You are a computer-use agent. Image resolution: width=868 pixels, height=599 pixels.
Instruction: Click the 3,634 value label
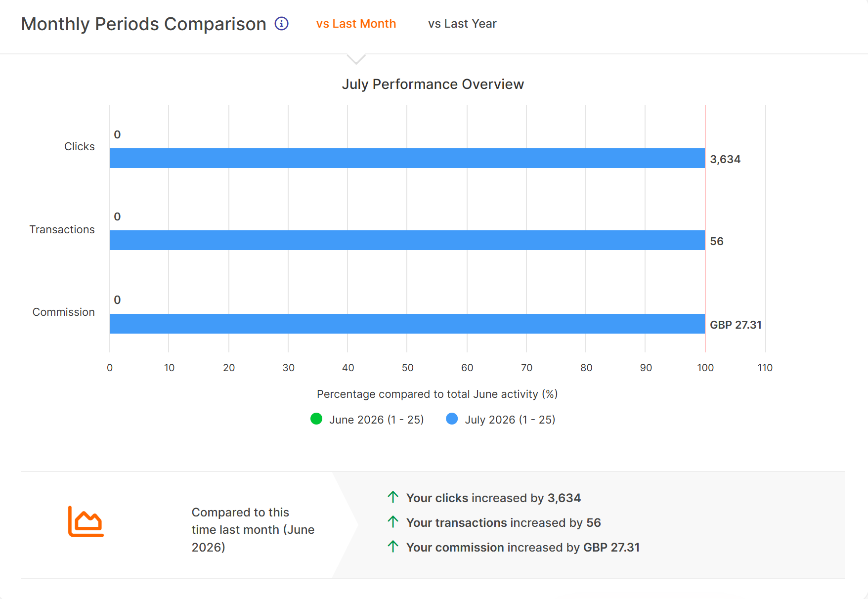click(725, 159)
